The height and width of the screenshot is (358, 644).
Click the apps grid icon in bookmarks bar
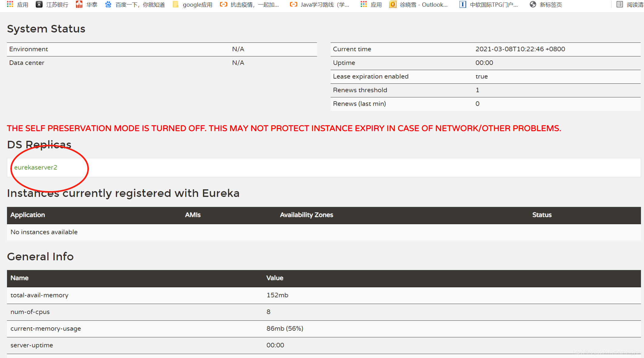click(10, 4)
